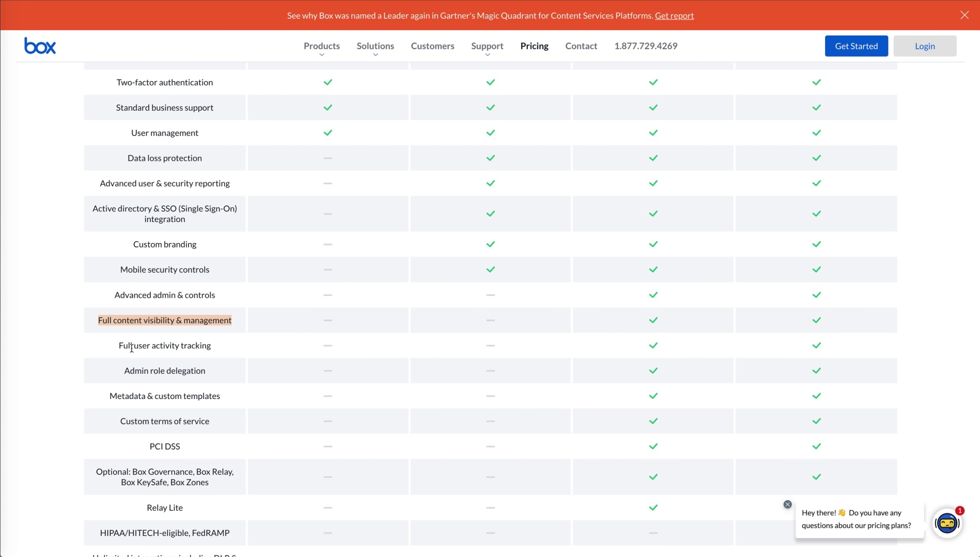Open the Get report link
Screen dimensions: 980x557
coord(674,16)
